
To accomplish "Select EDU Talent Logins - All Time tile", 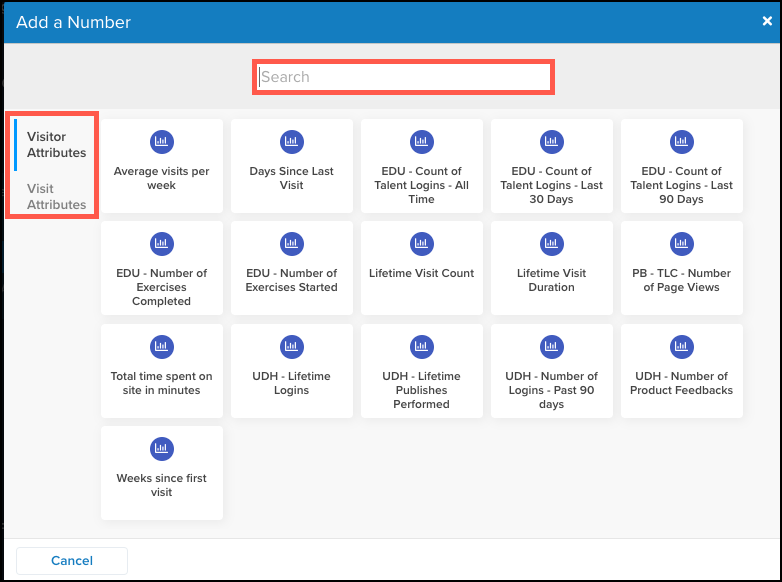I will (421, 166).
